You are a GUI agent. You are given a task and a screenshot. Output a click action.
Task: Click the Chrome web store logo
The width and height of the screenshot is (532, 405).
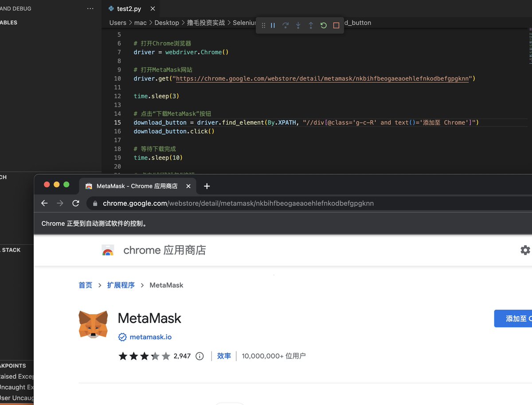[108, 250]
